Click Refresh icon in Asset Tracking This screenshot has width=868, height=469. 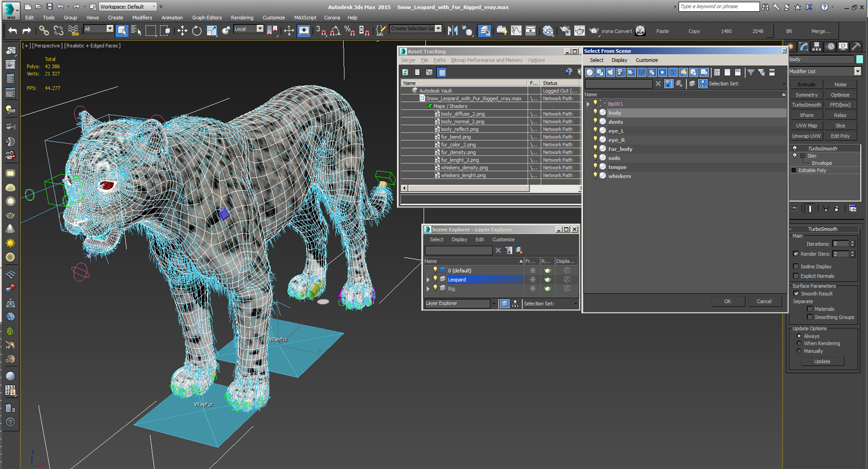[405, 72]
